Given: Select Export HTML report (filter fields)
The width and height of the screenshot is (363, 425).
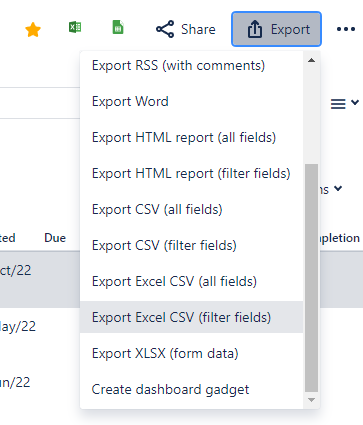Looking at the screenshot, I should (x=192, y=173).
